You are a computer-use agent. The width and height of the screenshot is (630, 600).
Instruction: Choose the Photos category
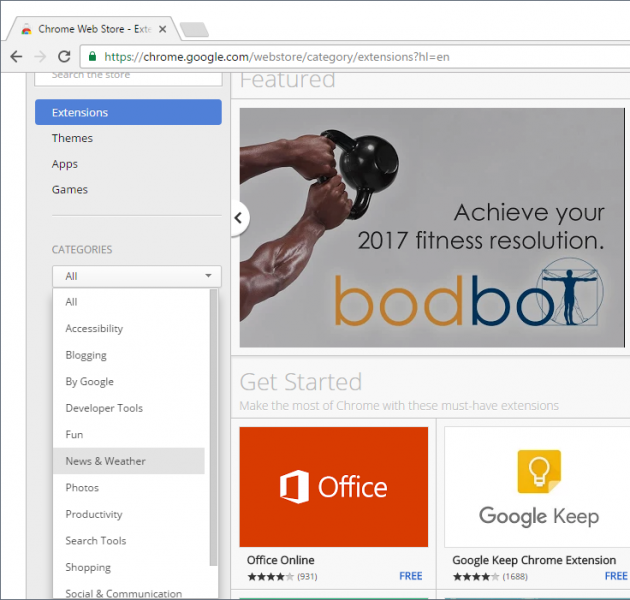129,487
